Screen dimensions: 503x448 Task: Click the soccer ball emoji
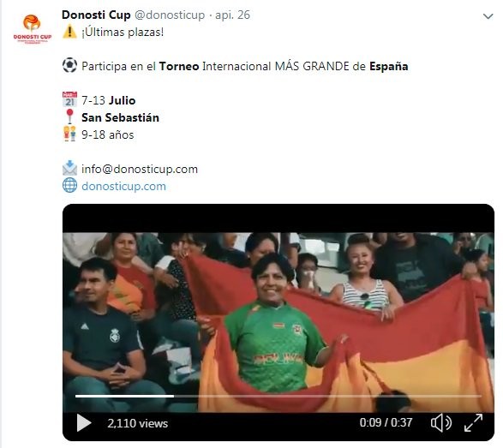click(69, 65)
